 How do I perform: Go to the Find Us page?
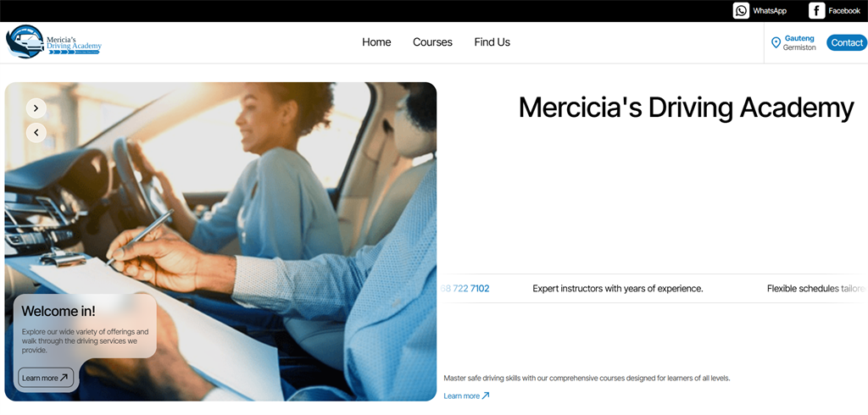pos(492,42)
